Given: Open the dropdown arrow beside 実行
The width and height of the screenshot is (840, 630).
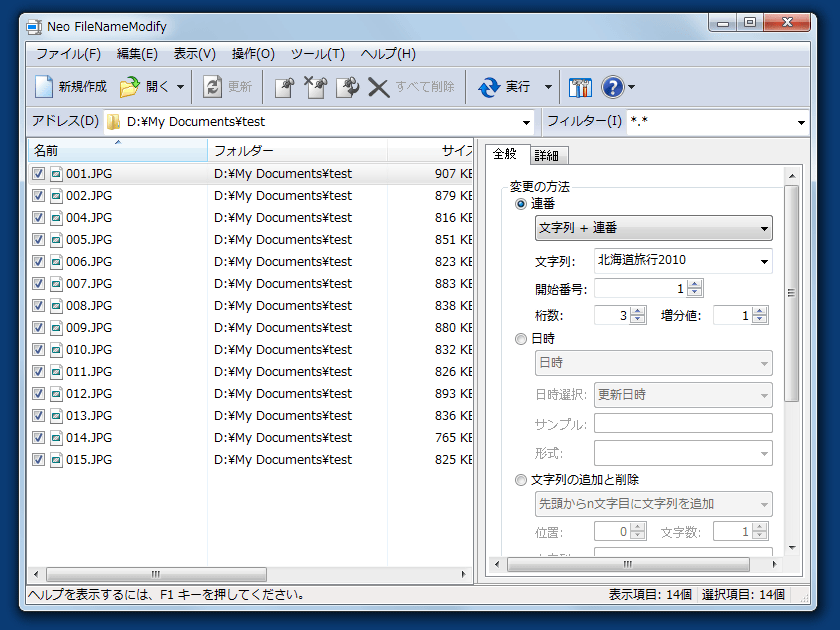Looking at the screenshot, I should pos(548,87).
